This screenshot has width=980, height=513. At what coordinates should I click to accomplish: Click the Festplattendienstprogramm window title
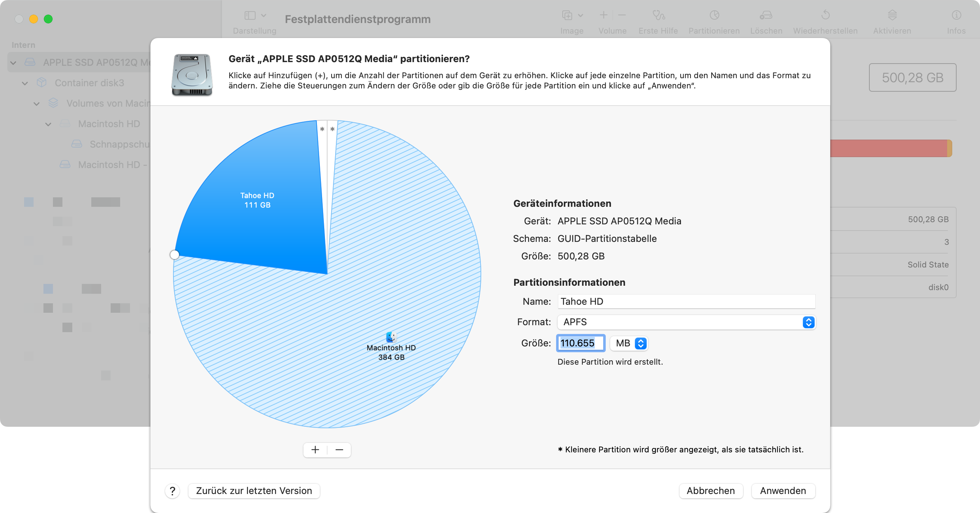[357, 19]
